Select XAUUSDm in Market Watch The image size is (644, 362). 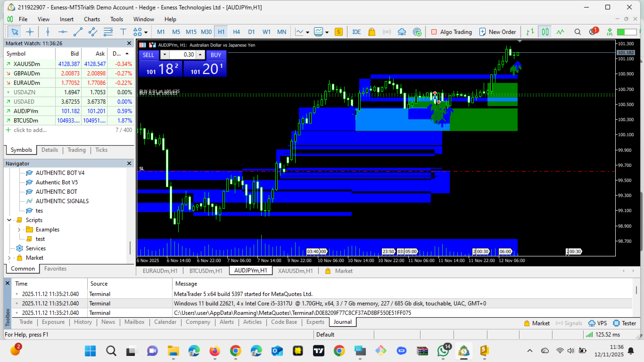coord(69,64)
